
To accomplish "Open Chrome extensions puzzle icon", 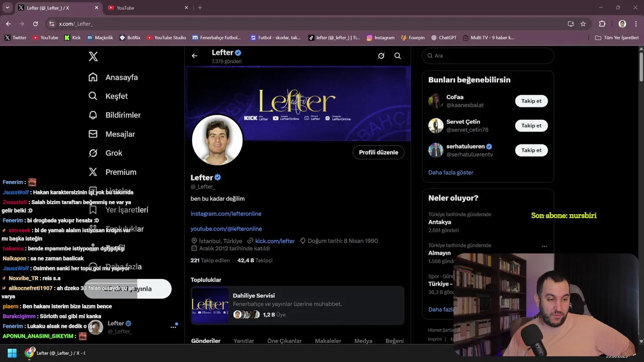I will pos(602,24).
